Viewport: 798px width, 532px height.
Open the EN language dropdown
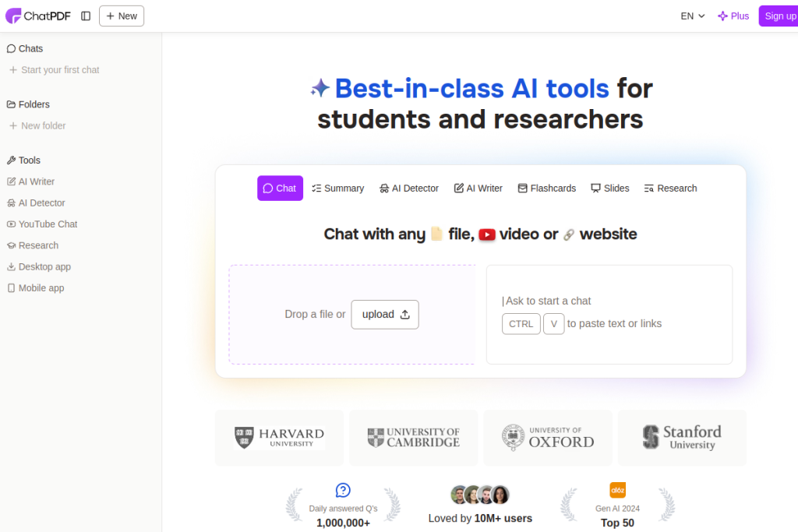tap(693, 16)
